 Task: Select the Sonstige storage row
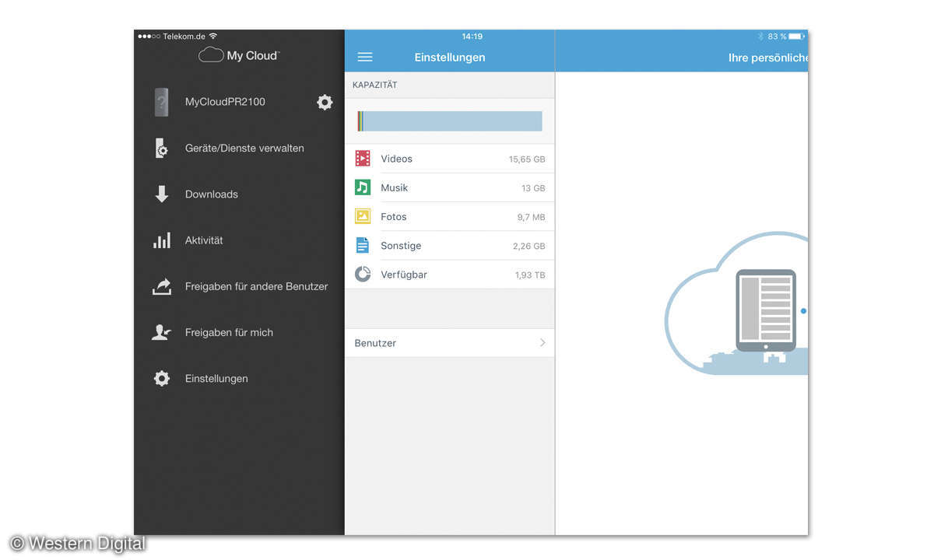click(450, 246)
